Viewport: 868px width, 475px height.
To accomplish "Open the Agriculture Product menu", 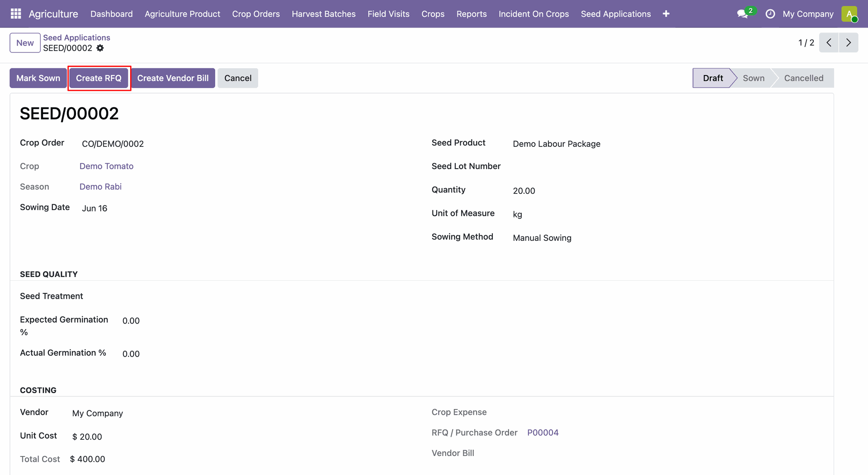I will coord(182,14).
